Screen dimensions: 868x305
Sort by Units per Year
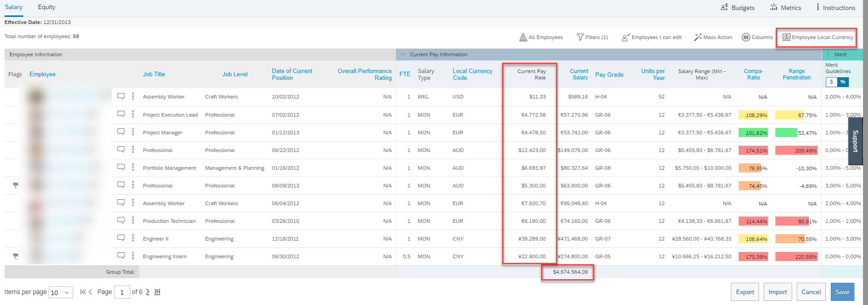point(653,74)
